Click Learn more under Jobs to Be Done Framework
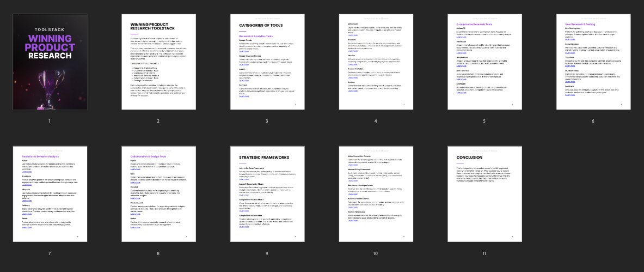 pos(244,179)
